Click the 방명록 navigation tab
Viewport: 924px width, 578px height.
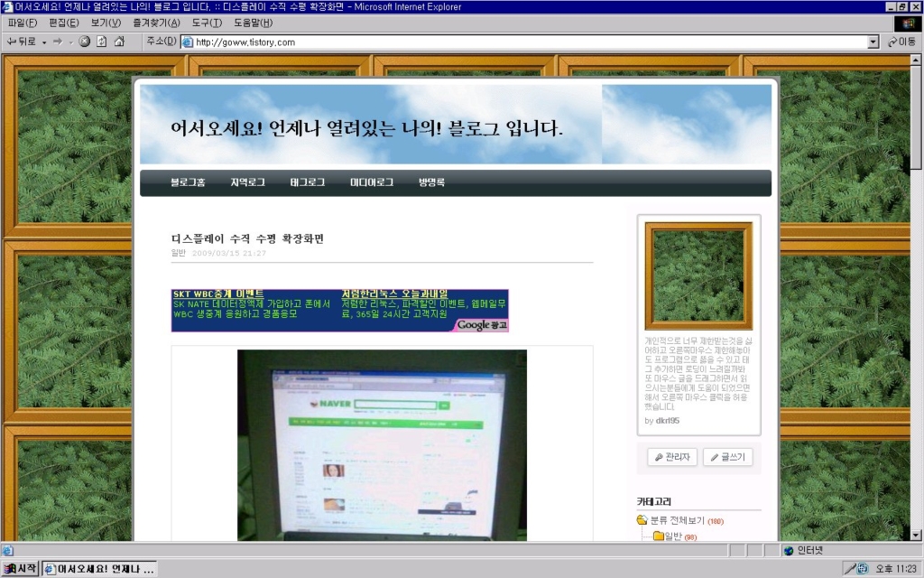click(431, 182)
